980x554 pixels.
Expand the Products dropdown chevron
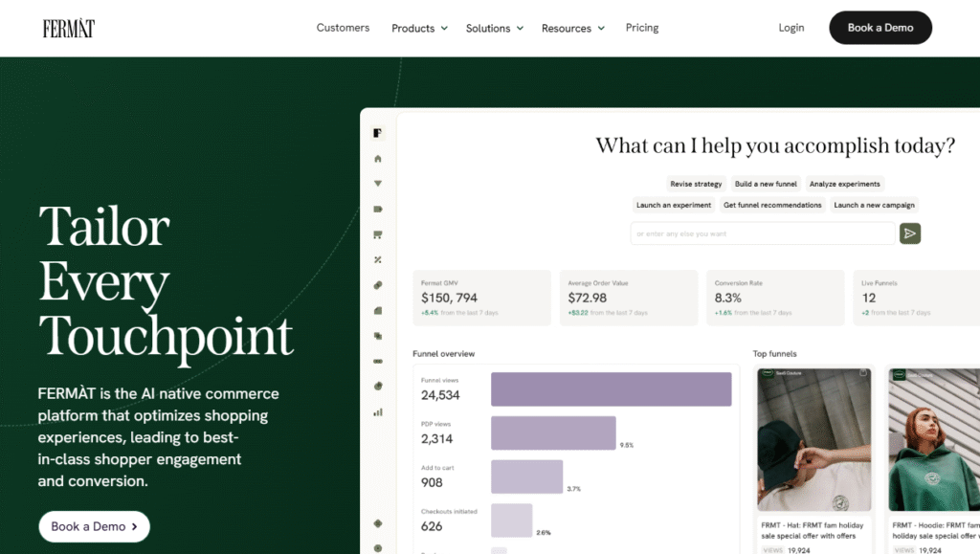[x=444, y=28]
